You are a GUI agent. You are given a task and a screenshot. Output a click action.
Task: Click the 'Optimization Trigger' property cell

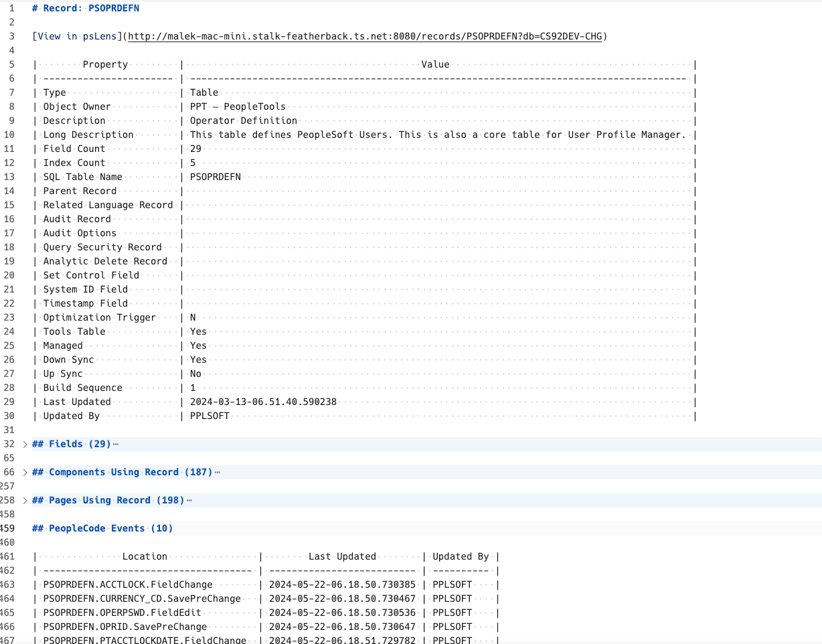point(100,317)
